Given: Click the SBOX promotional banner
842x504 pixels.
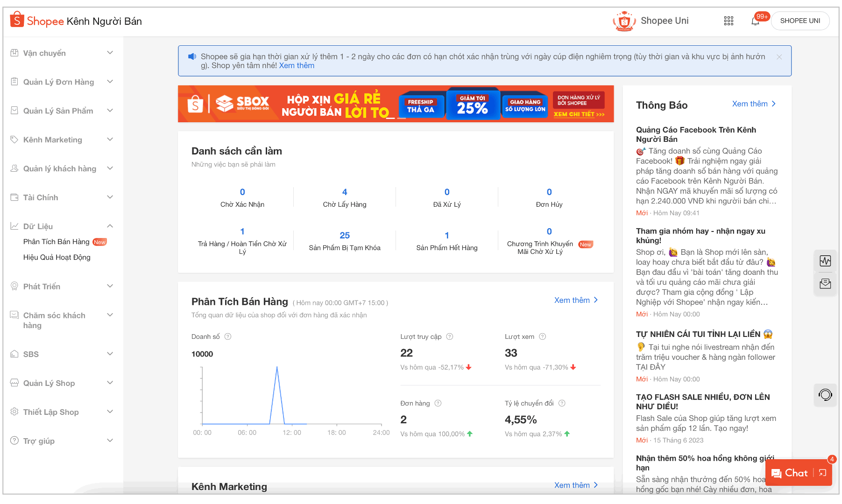Looking at the screenshot, I should pos(396,104).
